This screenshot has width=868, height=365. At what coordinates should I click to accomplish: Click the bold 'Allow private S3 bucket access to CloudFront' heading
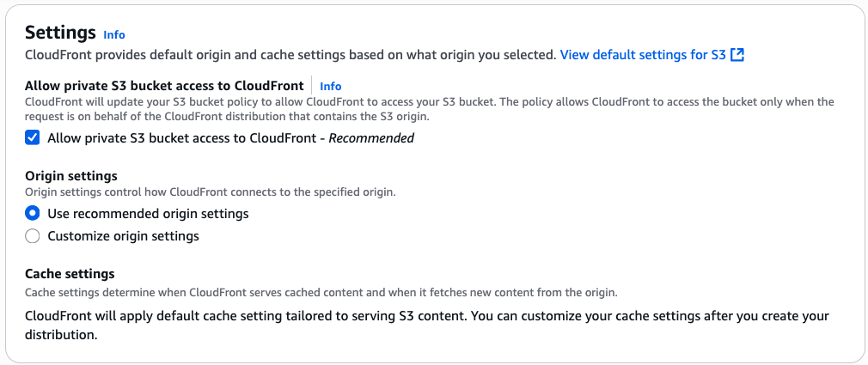164,86
